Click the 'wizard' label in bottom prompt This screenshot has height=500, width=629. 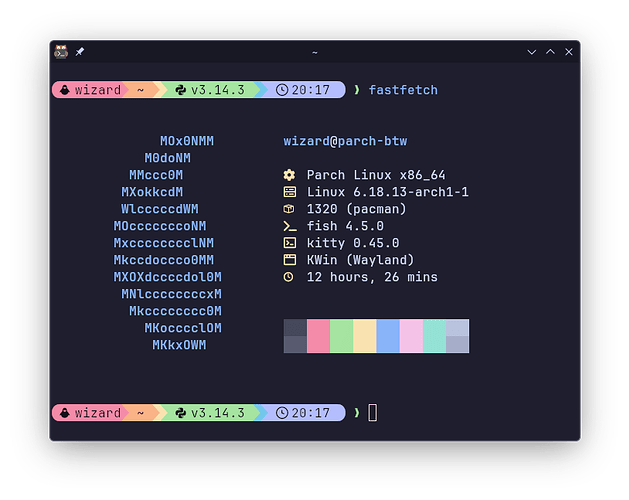point(97,413)
